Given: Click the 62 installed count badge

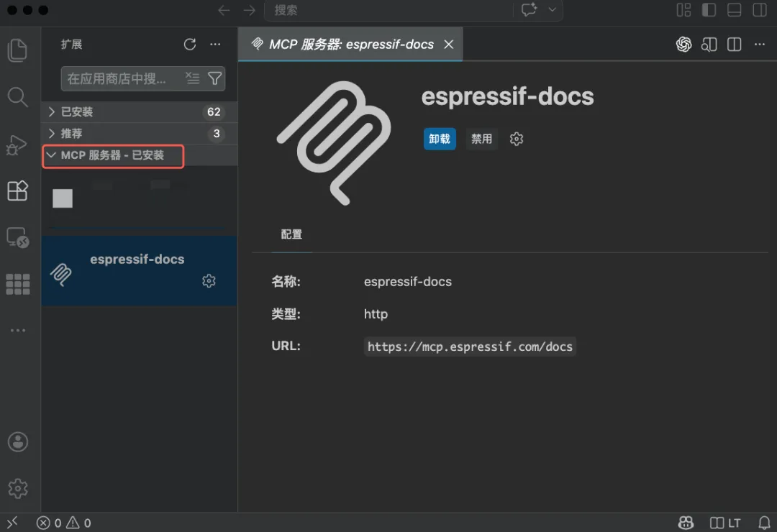Looking at the screenshot, I should (214, 112).
